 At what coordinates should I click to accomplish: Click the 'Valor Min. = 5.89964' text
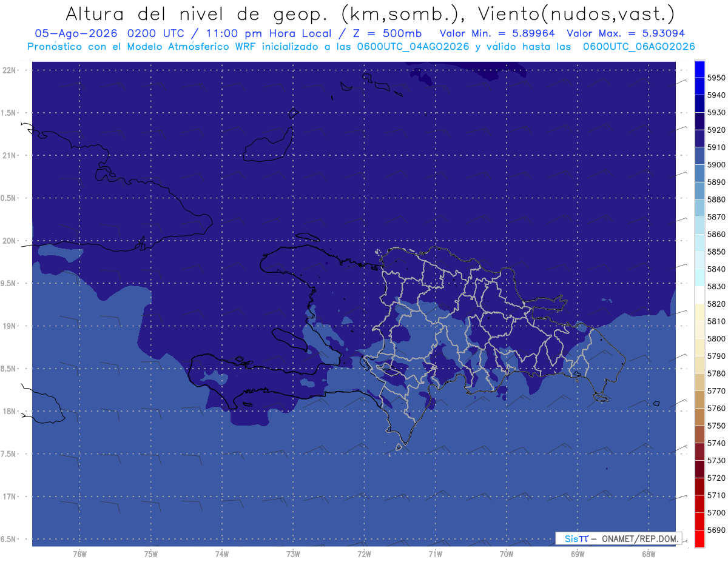coord(497,33)
